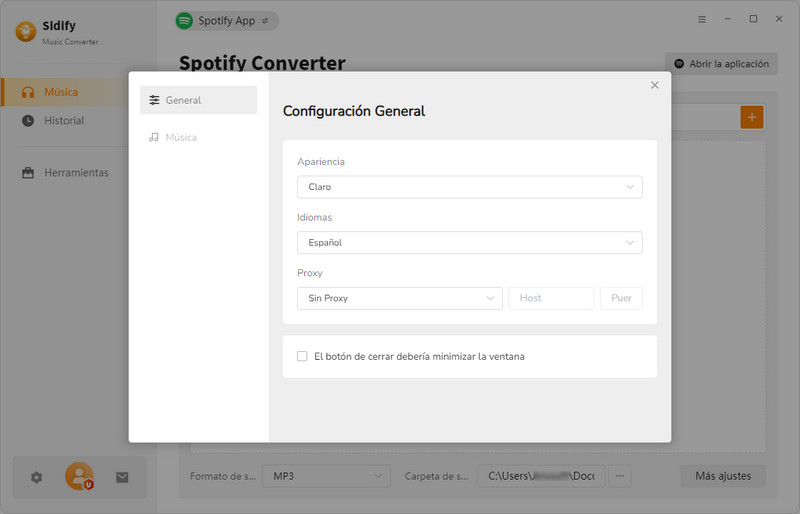Open the MP3 output format dropdown

coord(327,476)
